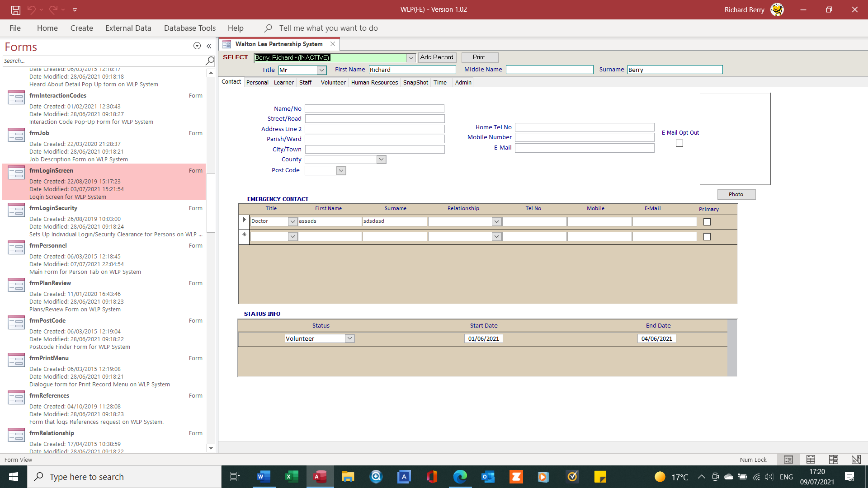Open the Create ribbon tab
This screenshot has height=488, width=868.
tap(82, 28)
